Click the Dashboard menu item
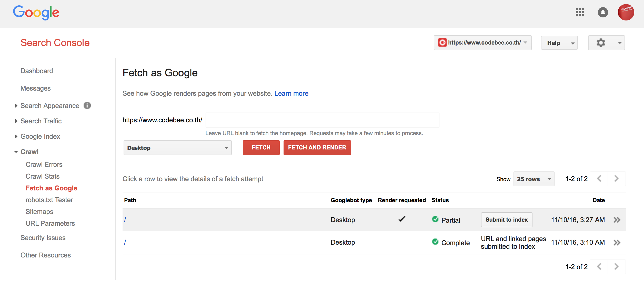 point(37,71)
